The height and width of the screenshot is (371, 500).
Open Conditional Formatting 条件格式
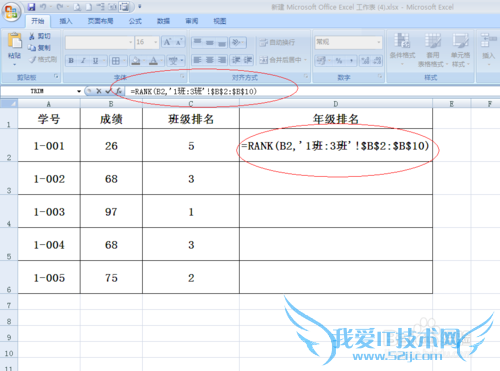click(x=403, y=49)
